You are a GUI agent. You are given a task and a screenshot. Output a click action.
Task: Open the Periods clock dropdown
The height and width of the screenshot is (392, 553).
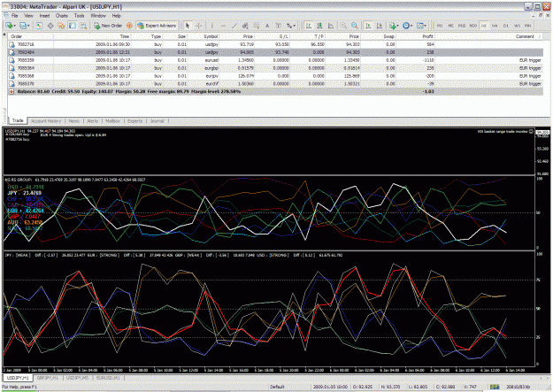coord(407,26)
